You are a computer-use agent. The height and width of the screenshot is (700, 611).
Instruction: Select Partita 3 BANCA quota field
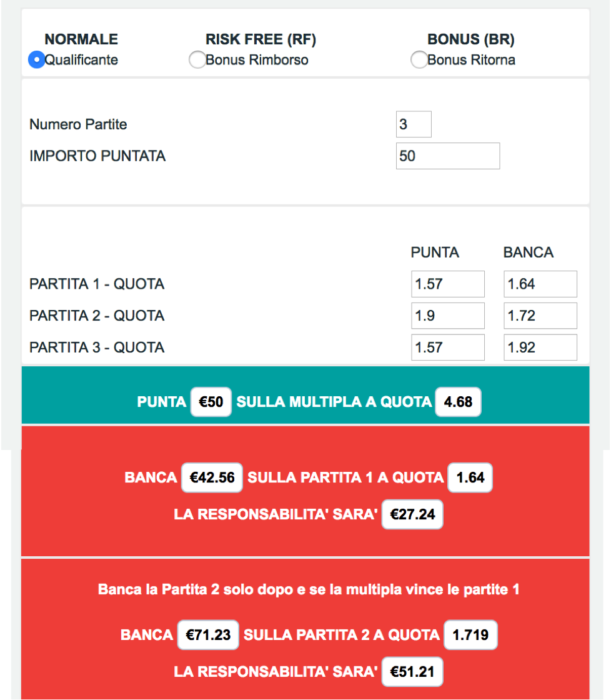coord(540,347)
